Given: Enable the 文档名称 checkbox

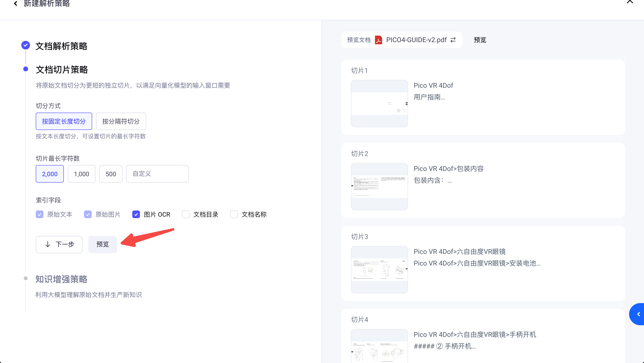Looking at the screenshot, I should [234, 214].
